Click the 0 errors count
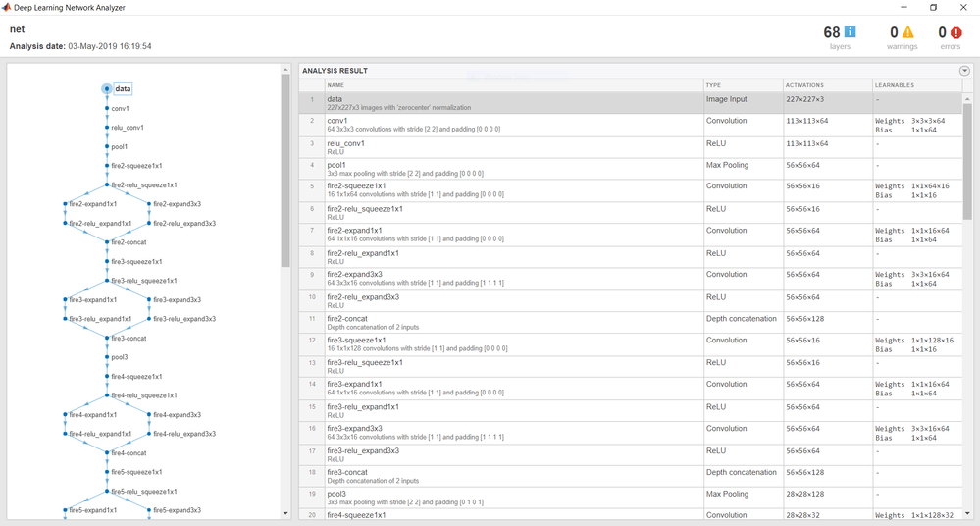The width and height of the screenshot is (980, 526). (x=943, y=32)
